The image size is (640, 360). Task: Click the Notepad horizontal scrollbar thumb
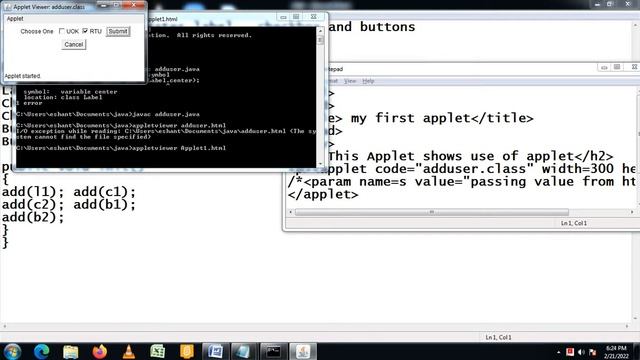(x=431, y=212)
